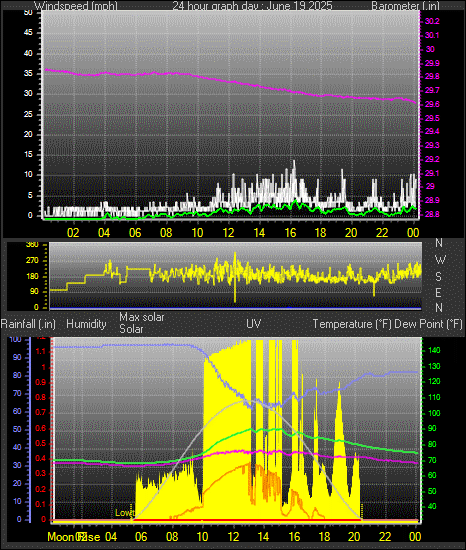The width and height of the screenshot is (466, 550).
Task: Click the 110 temperature axis value
Action: [x=434, y=397]
